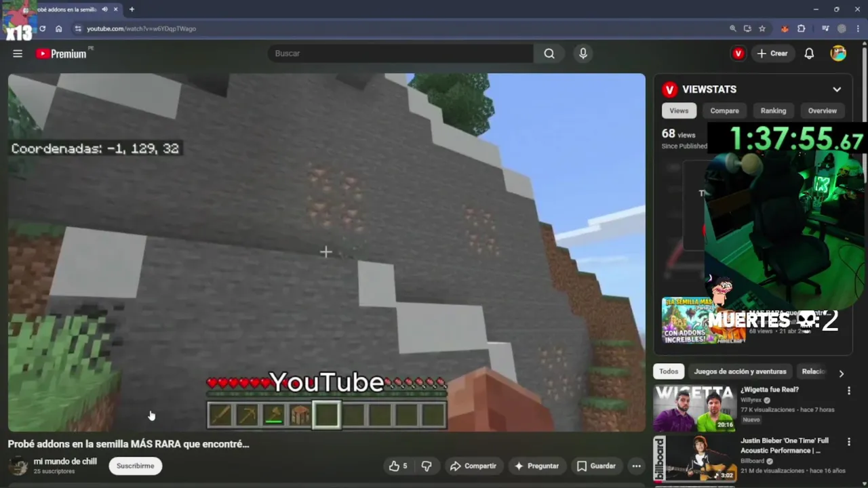Reload the page
This screenshot has width=868, height=488.
42,28
